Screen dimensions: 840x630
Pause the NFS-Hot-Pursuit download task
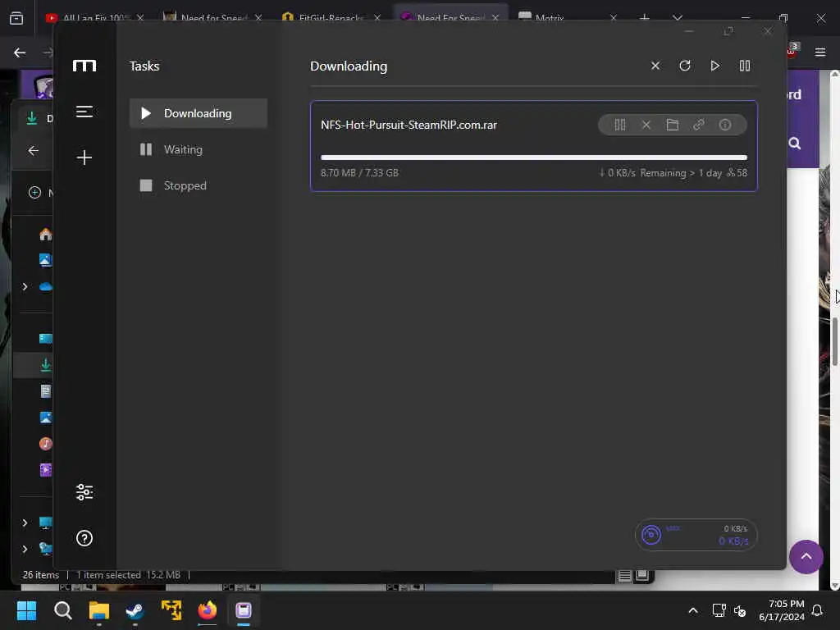pos(620,125)
